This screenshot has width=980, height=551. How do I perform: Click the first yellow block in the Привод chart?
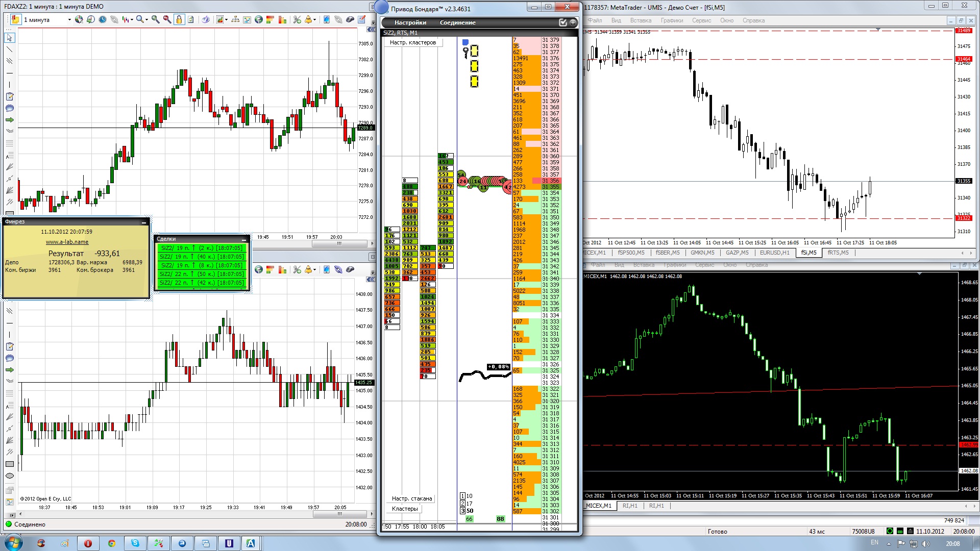click(474, 51)
